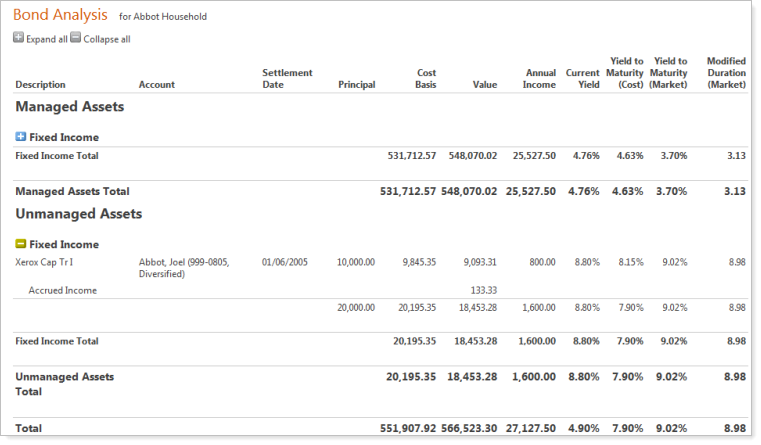This screenshot has width=761, height=445.
Task: Click the Bond Analysis report title
Action: pos(60,16)
